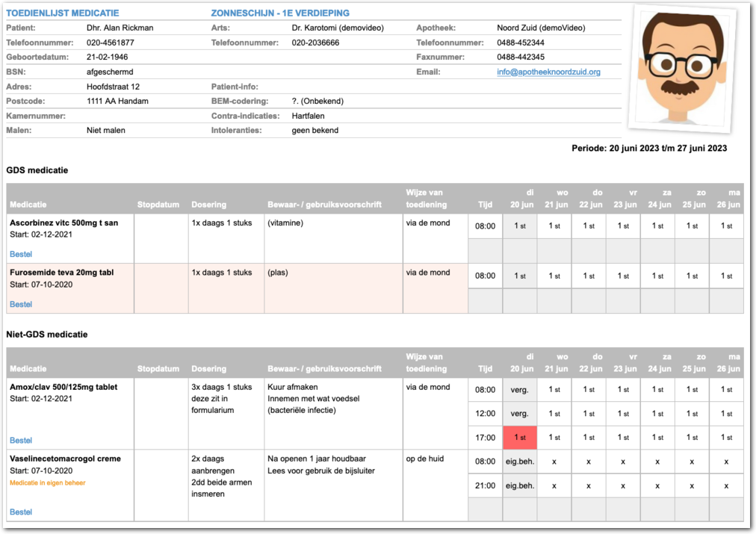Select the Furosemide teva 20mg tabl name
This screenshot has height=534, width=756.
pos(62,273)
